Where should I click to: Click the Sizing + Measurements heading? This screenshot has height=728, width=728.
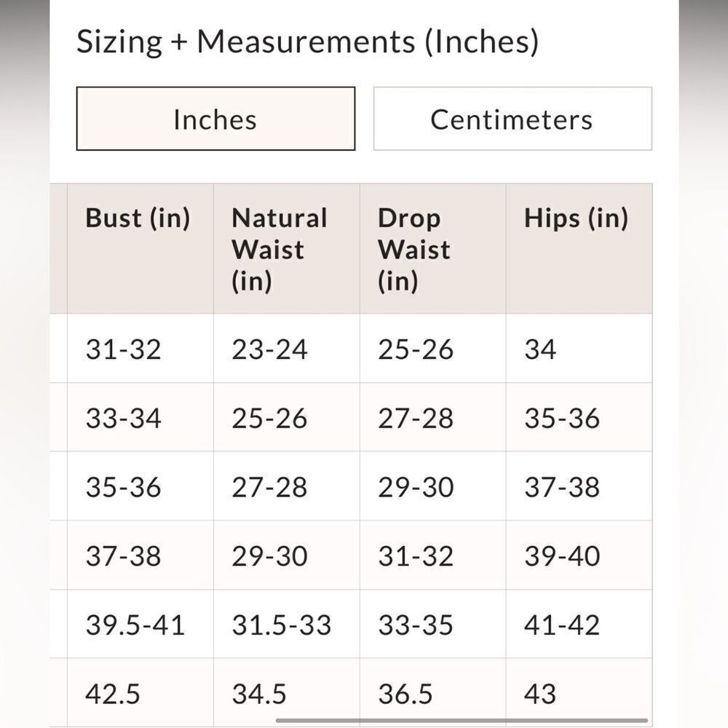point(307,42)
